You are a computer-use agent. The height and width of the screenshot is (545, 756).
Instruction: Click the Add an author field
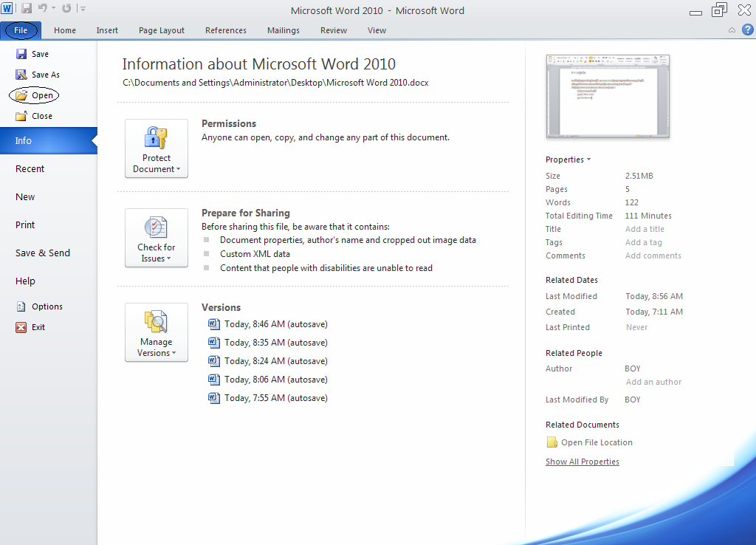click(654, 382)
